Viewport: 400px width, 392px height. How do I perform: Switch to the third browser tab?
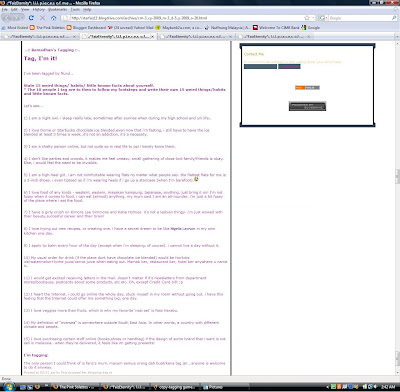click(196, 36)
